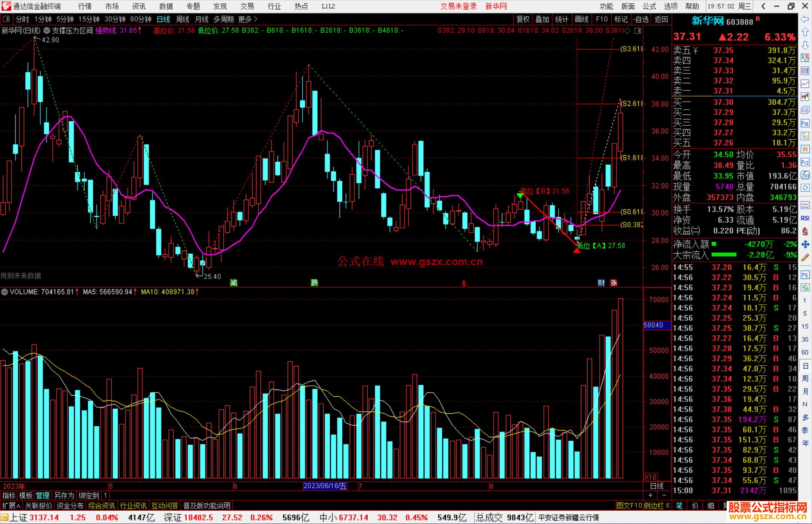Switch to 60-minute period in right sidebar
The image size is (812, 524).
coord(804,352)
